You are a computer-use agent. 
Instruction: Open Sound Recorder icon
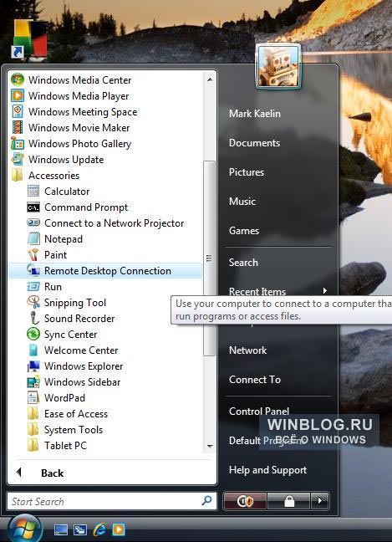coord(33,319)
